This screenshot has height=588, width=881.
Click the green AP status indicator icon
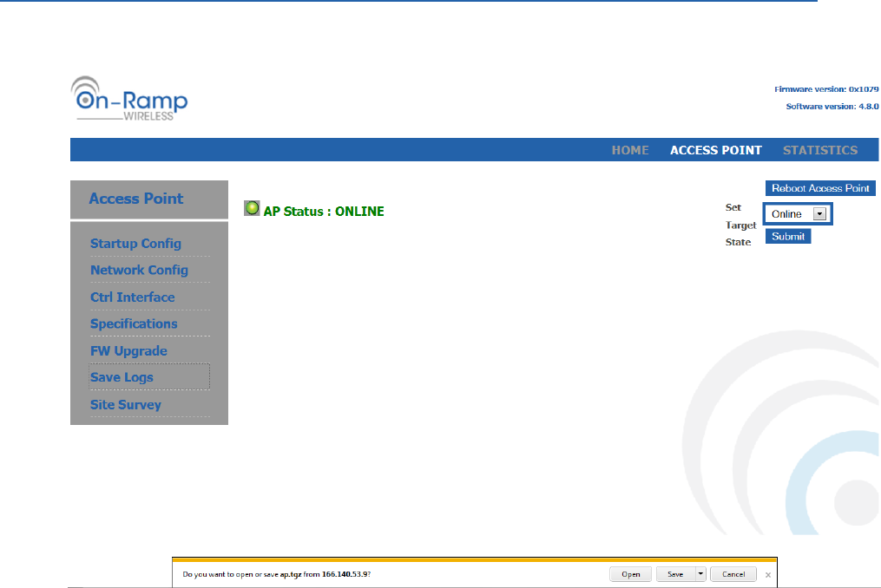253,208
